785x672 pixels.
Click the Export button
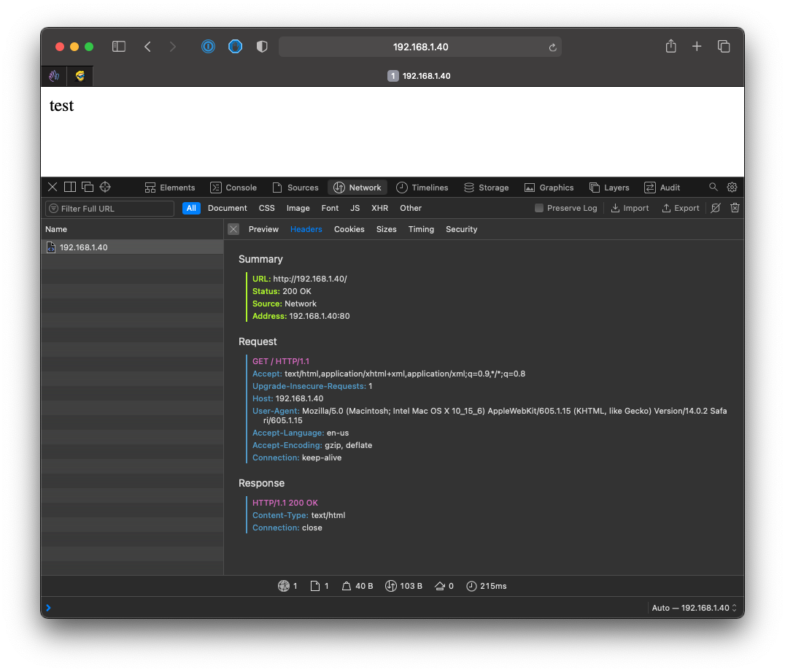(680, 208)
